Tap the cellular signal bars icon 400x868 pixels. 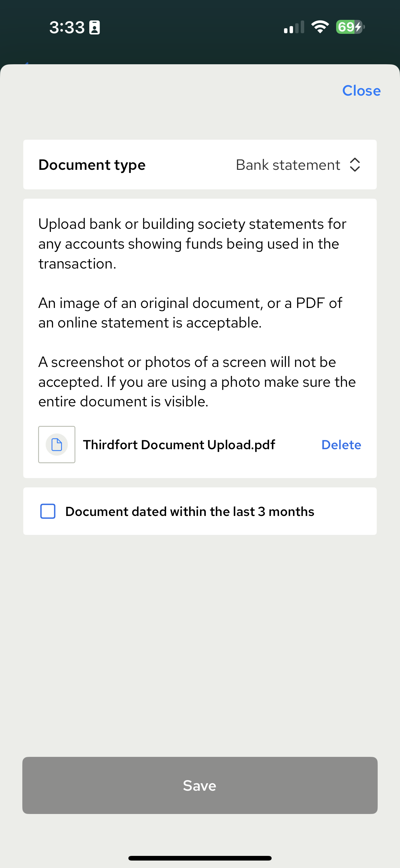pyautogui.click(x=294, y=28)
